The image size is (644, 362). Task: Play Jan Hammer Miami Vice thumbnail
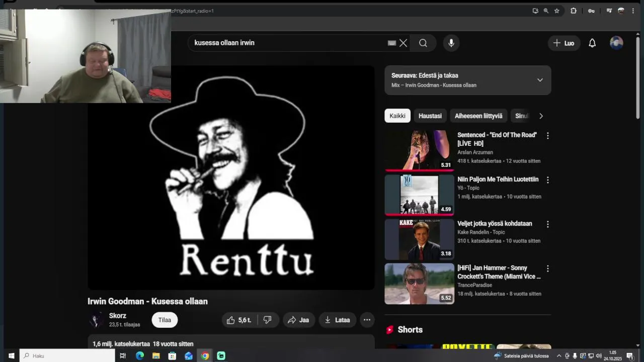click(419, 284)
